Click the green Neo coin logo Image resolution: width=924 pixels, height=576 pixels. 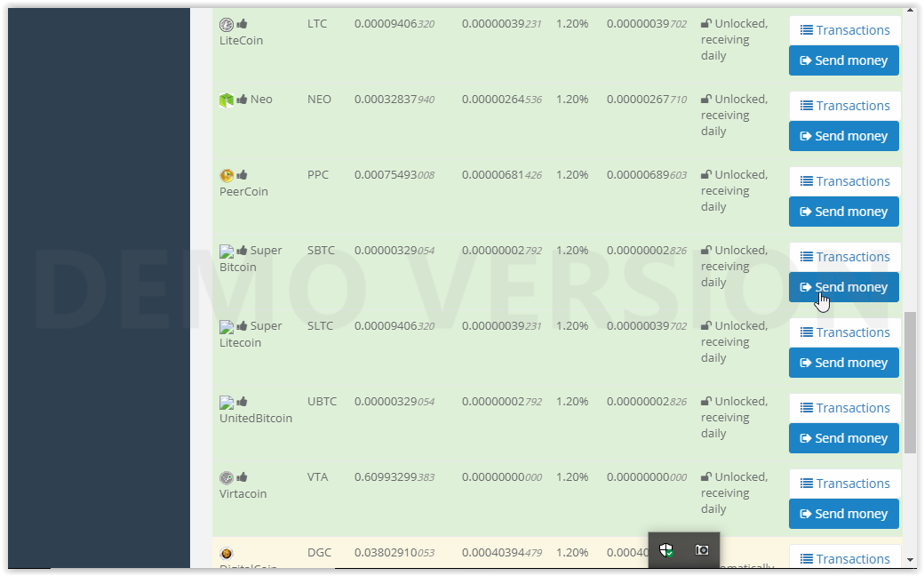pyautogui.click(x=227, y=100)
